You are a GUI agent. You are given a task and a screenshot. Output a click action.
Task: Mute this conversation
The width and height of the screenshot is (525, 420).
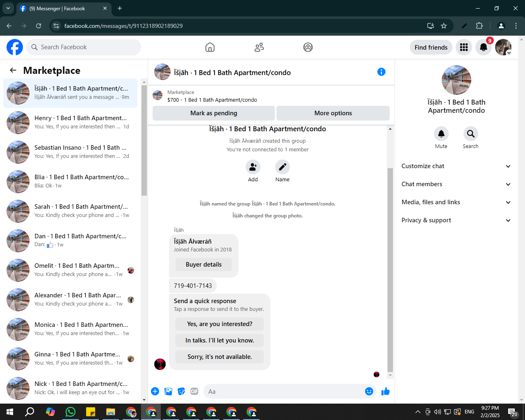pos(441,134)
